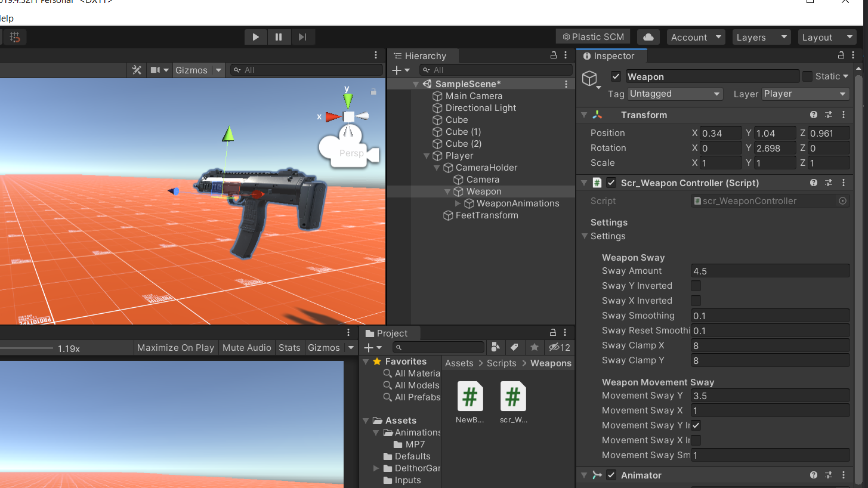Enable Sway Y Inverted checkbox
868x488 pixels.
[x=696, y=286]
